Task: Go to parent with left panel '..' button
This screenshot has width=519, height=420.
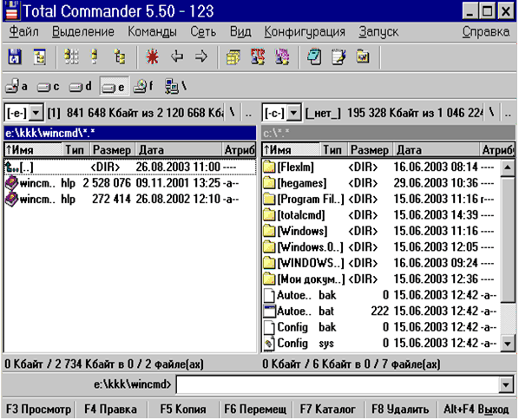Action: 248,113
